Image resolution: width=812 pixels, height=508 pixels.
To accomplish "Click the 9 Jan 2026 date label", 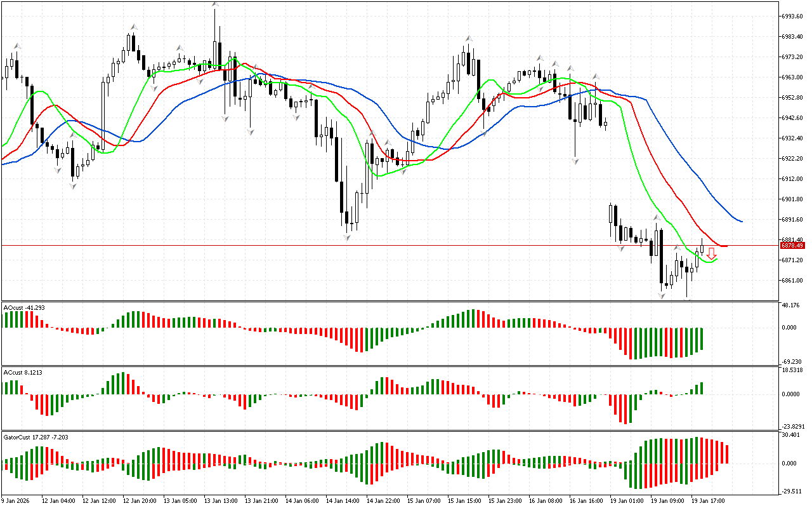I will 16,500.
